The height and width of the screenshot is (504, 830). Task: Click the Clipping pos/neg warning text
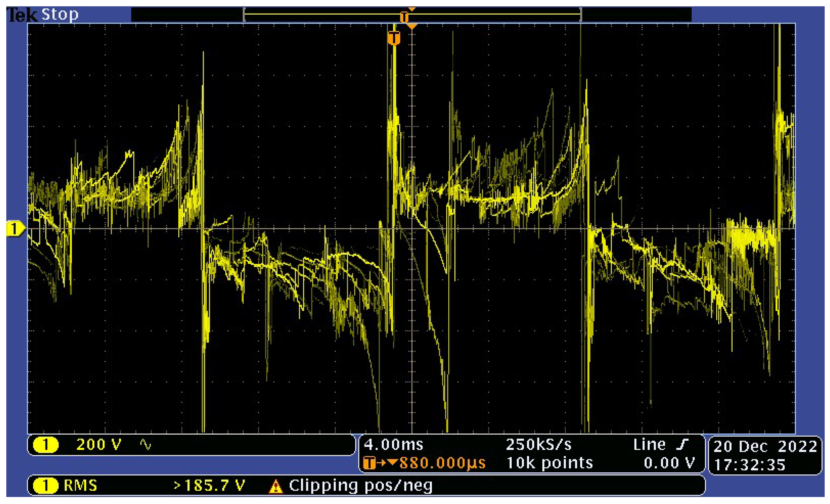(x=360, y=486)
